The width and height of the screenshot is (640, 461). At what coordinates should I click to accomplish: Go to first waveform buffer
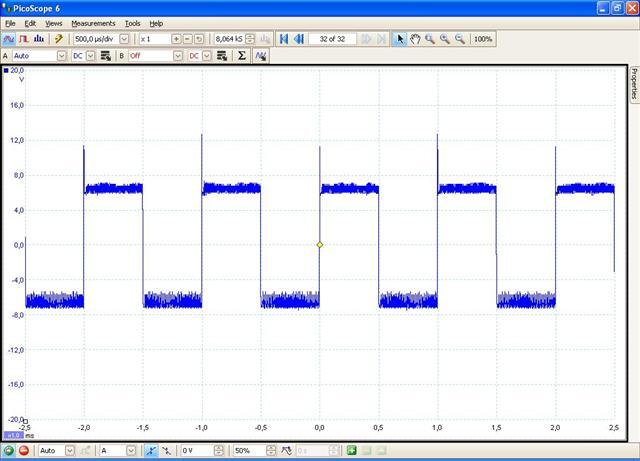tap(284, 39)
